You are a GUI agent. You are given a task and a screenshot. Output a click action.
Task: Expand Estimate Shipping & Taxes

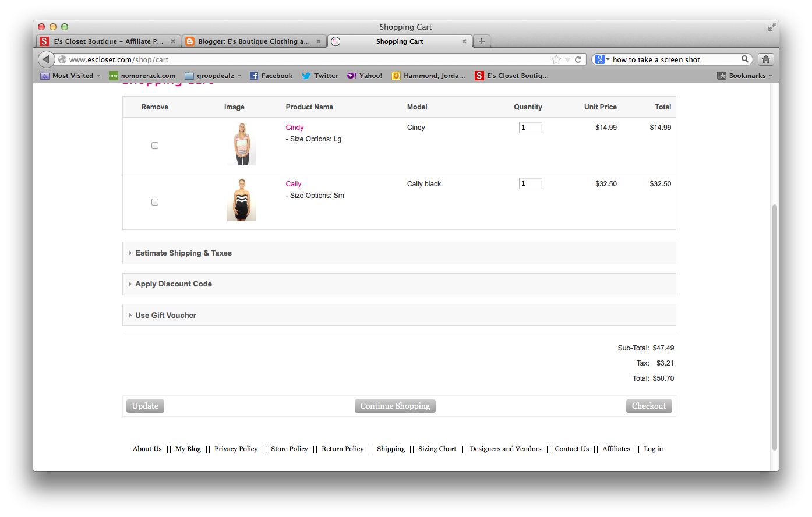pyautogui.click(x=183, y=253)
